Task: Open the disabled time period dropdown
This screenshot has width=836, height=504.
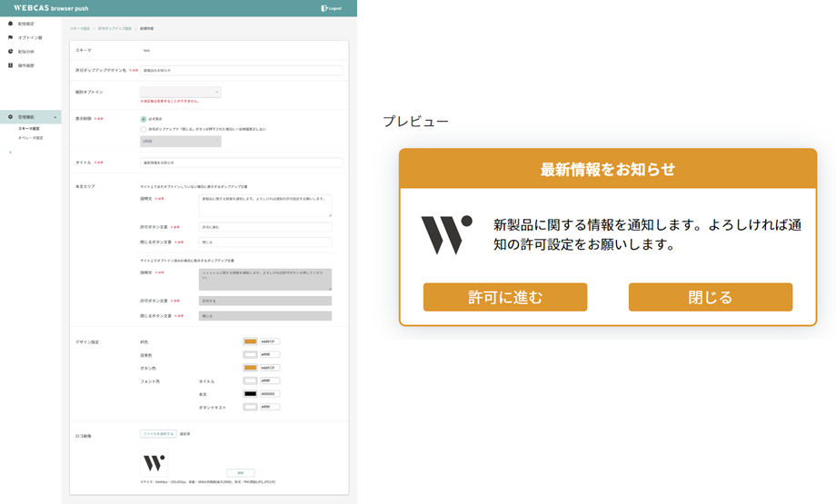Action: (180, 141)
